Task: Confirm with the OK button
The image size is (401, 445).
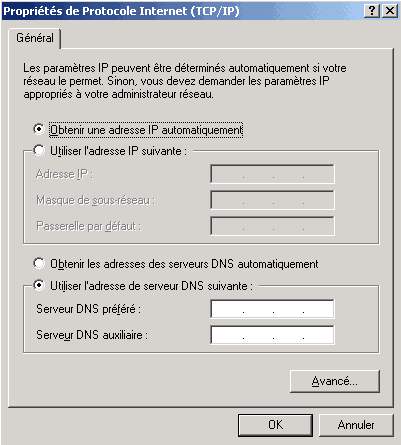Action: click(275, 425)
